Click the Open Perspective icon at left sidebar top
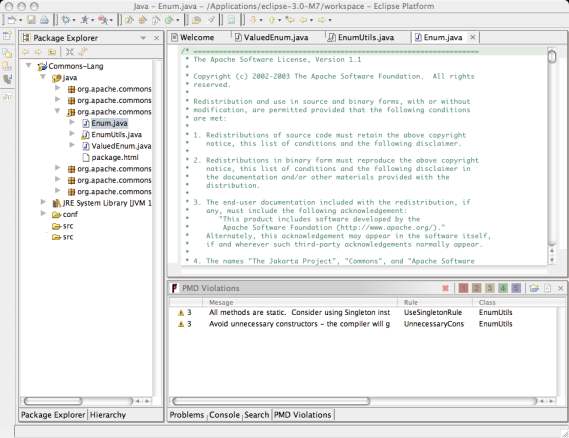This screenshot has height=438, width=569. 7,36
